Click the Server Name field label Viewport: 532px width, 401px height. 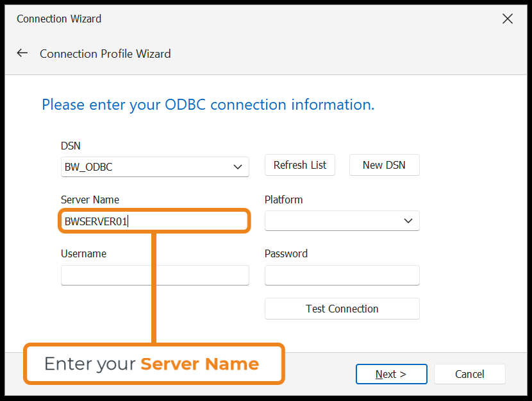pyautogui.click(x=90, y=200)
